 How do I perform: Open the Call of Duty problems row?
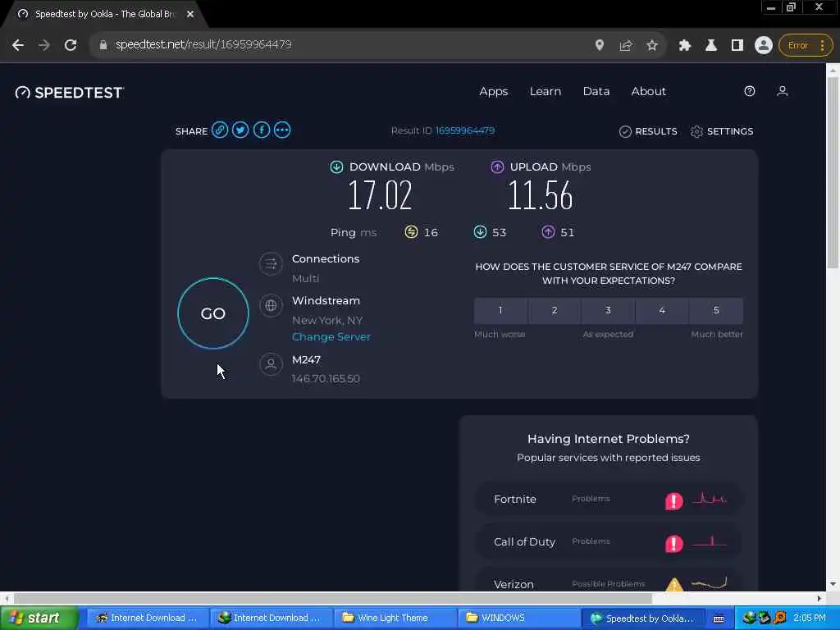pyautogui.click(x=609, y=542)
